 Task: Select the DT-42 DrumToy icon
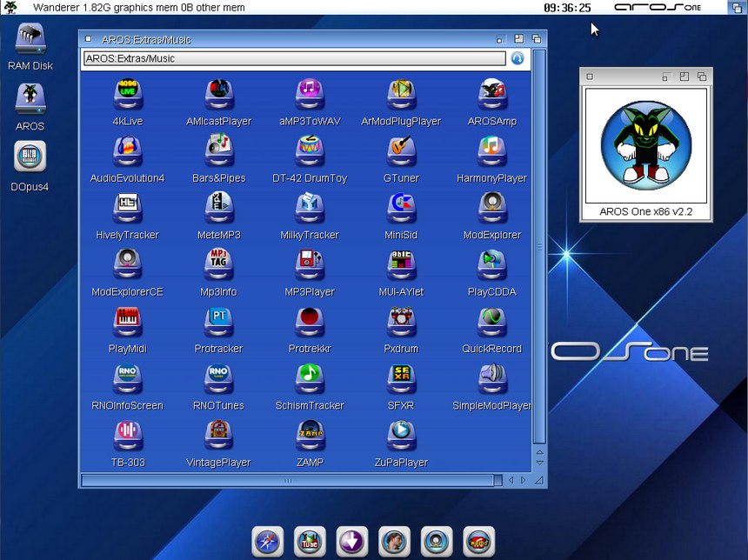pos(309,151)
